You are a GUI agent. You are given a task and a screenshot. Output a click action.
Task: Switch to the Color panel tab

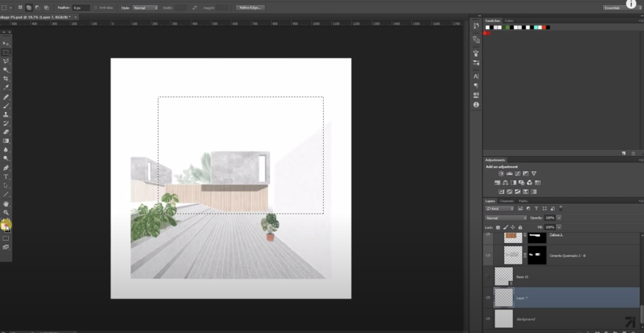point(509,21)
